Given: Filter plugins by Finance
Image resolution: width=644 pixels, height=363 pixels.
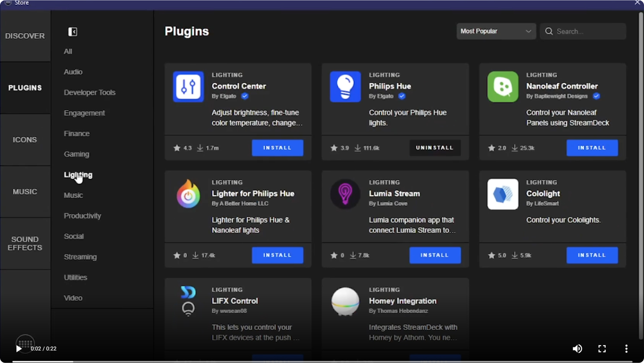Looking at the screenshot, I should [77, 134].
